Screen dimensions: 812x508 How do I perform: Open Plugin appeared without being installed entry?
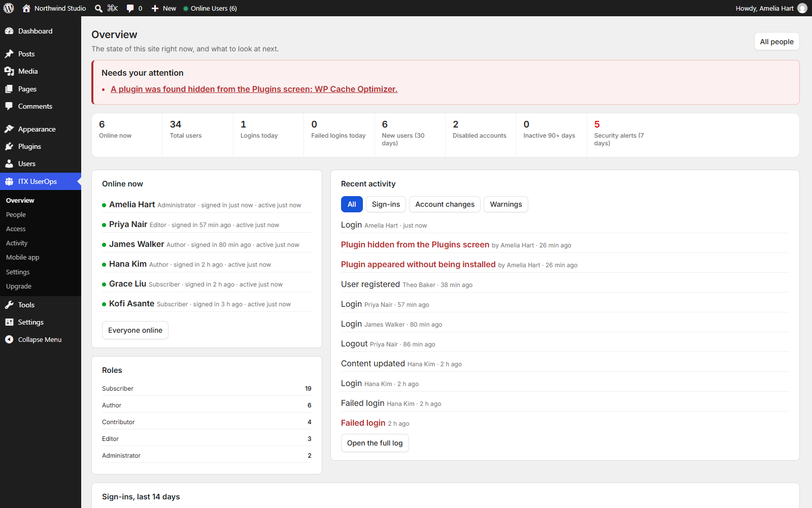tap(418, 265)
